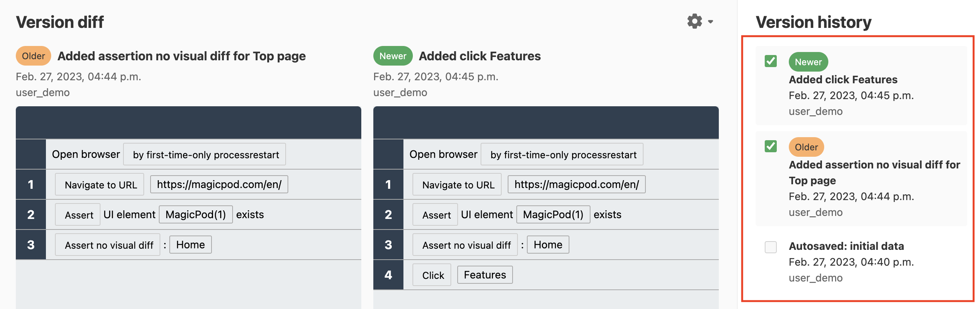Open the Version diff gear settings
The image size is (980, 309).
(x=694, y=22)
